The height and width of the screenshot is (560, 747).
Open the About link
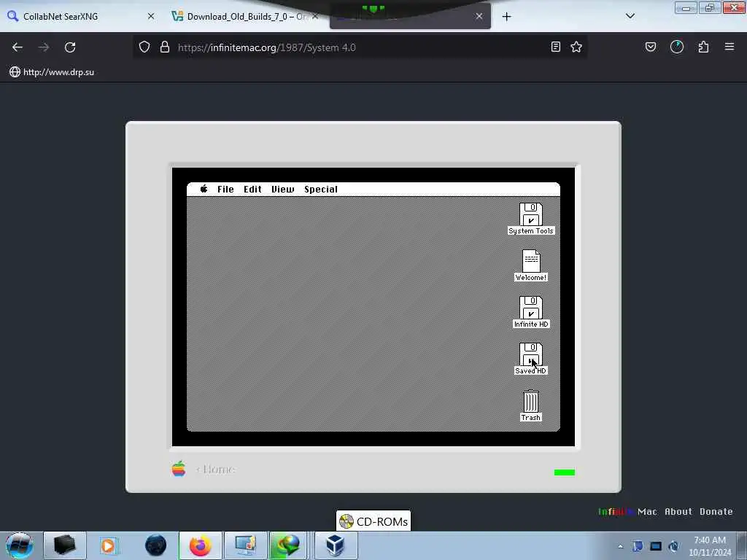click(678, 511)
